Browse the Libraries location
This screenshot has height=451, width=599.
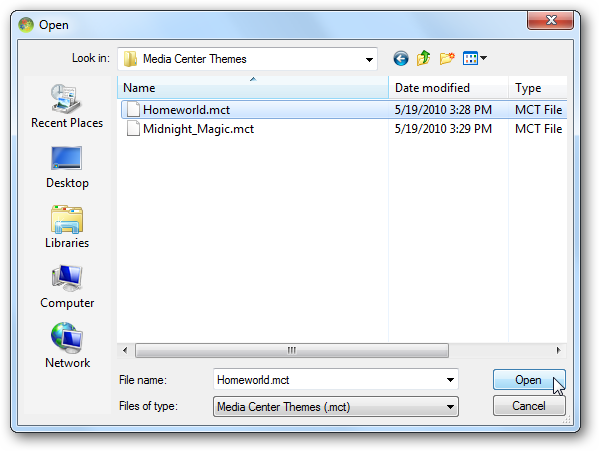67,227
